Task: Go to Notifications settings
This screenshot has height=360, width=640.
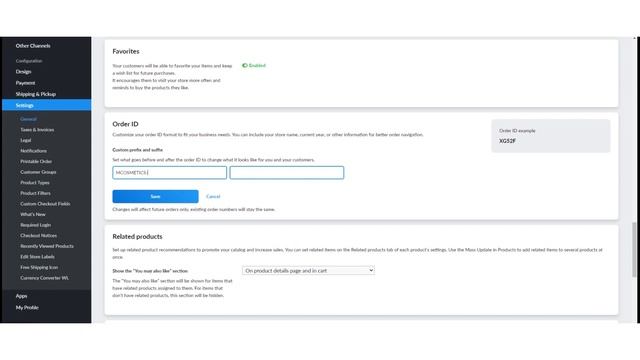Action: pos(33,151)
